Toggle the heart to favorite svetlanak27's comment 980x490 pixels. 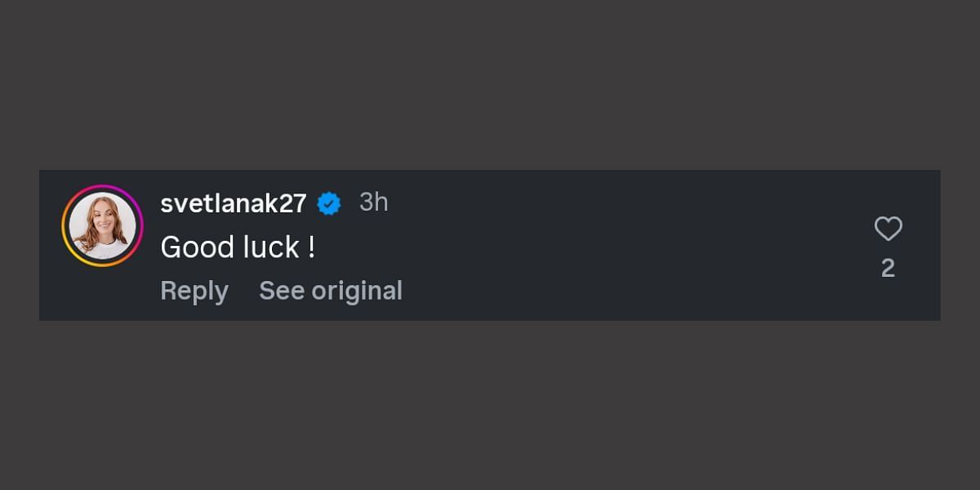click(x=888, y=229)
